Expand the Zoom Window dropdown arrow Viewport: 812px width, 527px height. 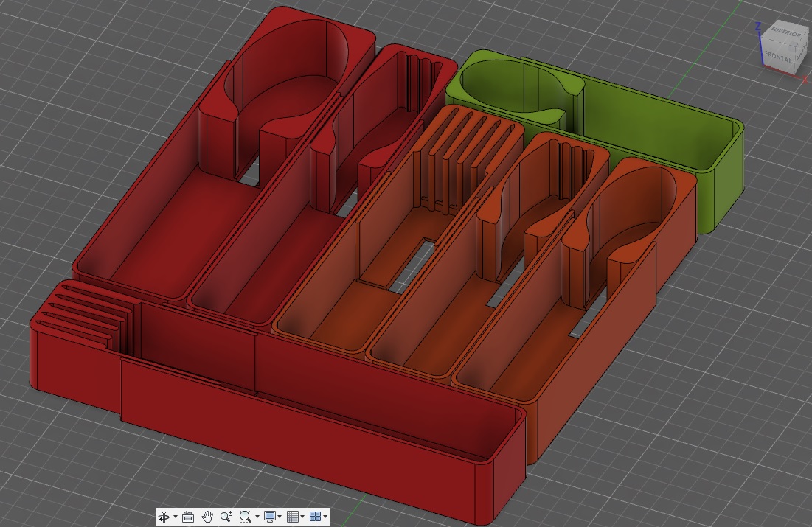tap(257, 517)
